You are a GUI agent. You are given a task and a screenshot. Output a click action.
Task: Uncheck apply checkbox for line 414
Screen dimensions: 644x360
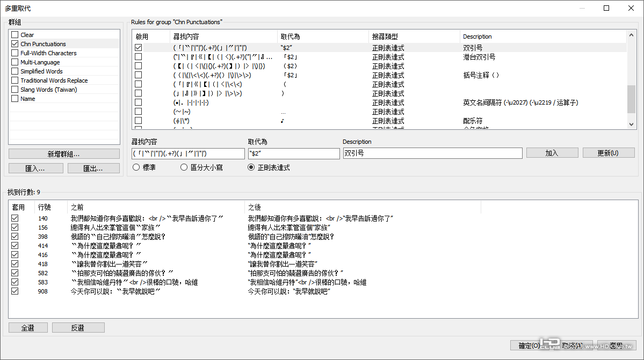(15, 246)
